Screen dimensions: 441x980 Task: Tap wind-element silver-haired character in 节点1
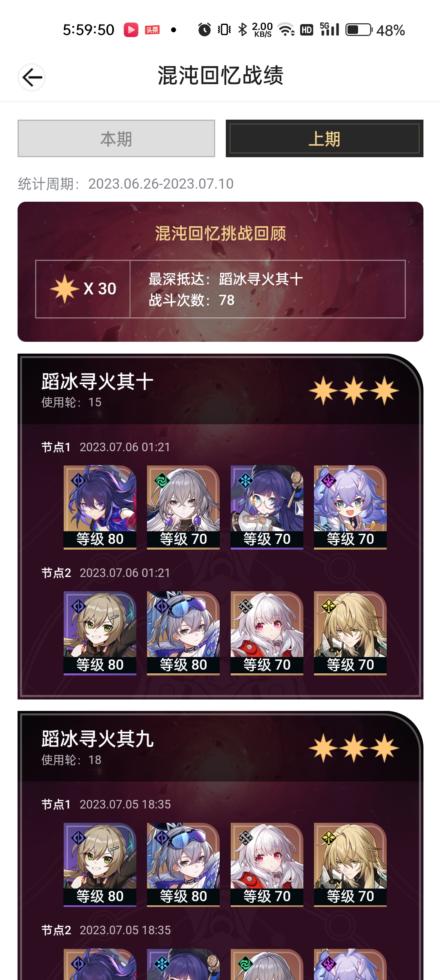point(183,507)
